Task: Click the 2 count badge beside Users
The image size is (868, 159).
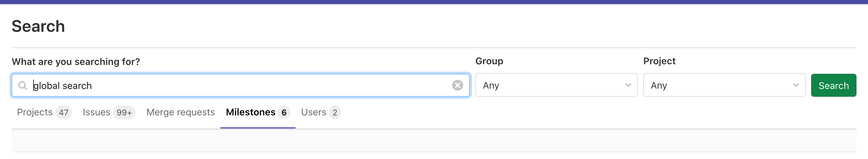Action: (335, 113)
